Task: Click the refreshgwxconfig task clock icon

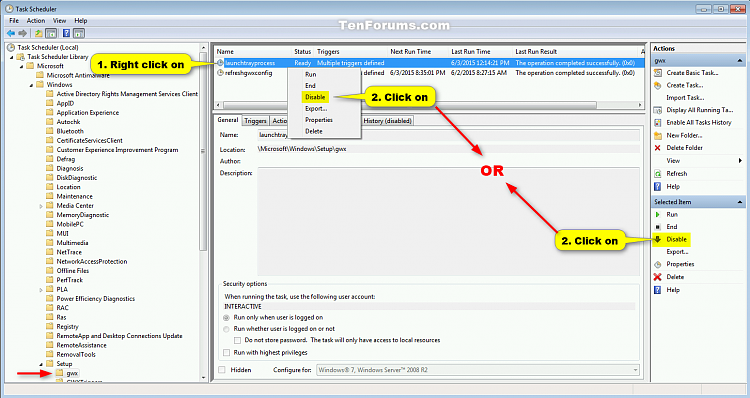Action: 220,73
